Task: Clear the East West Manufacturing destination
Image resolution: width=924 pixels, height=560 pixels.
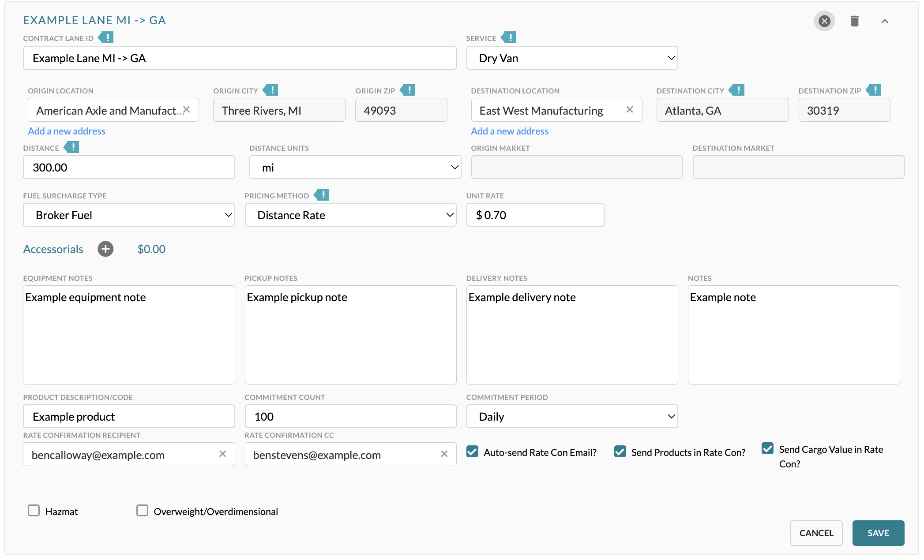Action: (x=630, y=110)
